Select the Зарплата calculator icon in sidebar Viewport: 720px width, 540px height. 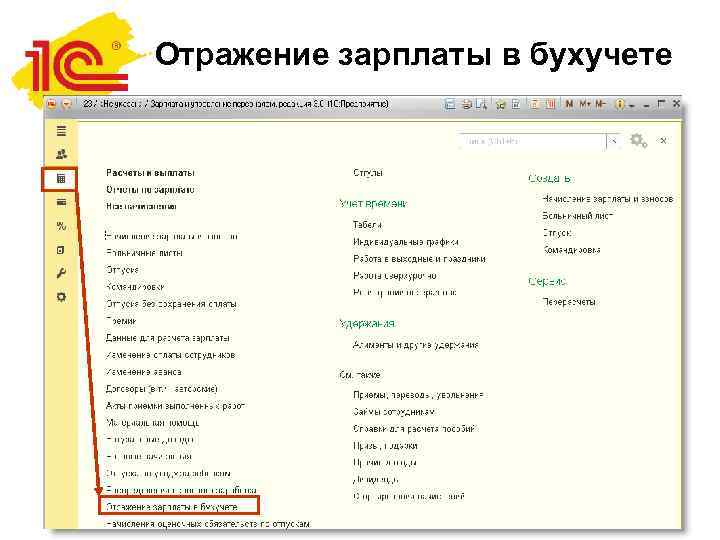(61, 179)
